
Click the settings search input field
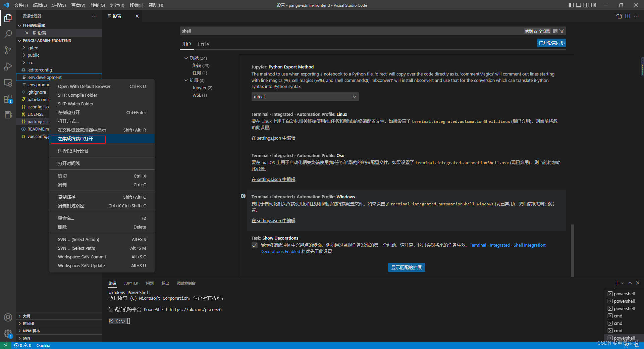(352, 31)
